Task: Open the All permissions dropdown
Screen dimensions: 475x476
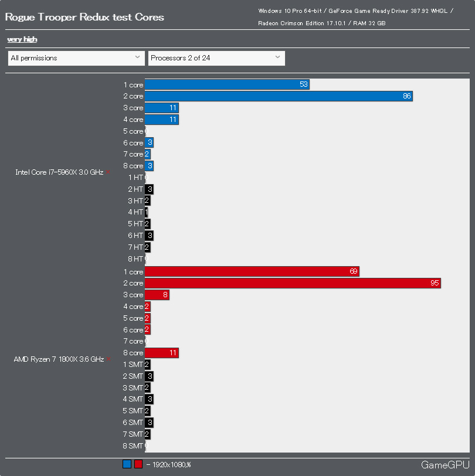Action: pyautogui.click(x=76, y=58)
